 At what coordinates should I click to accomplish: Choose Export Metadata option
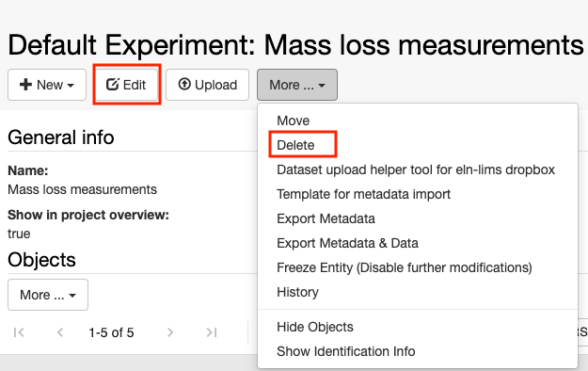[x=326, y=218]
